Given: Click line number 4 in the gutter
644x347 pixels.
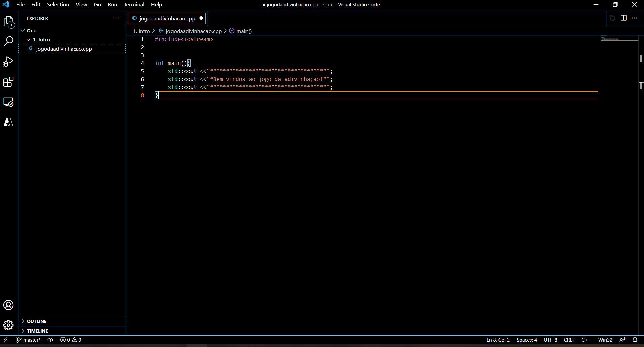Looking at the screenshot, I should tap(142, 63).
